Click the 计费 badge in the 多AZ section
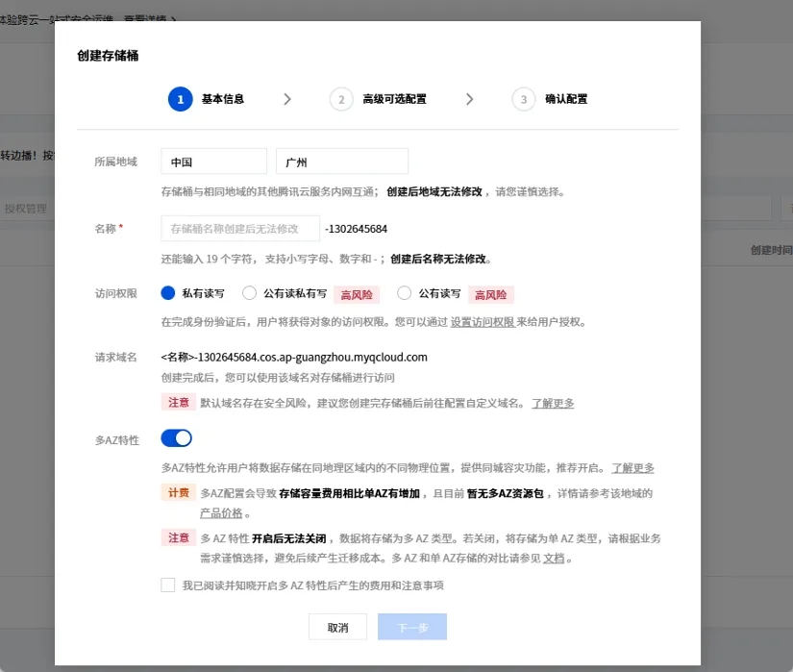Image resolution: width=793 pixels, height=672 pixels. pyautogui.click(x=178, y=492)
